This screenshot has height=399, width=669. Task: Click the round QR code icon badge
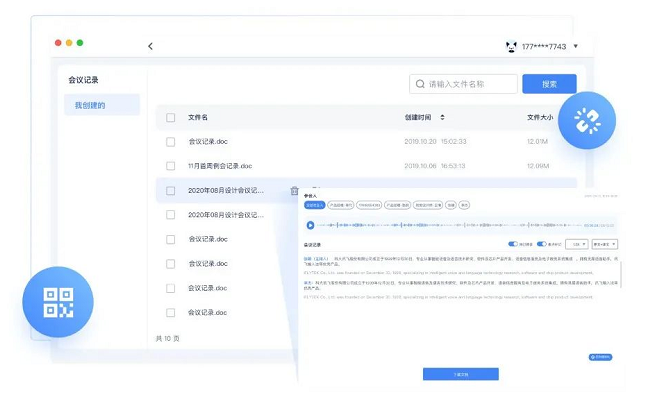click(x=58, y=302)
